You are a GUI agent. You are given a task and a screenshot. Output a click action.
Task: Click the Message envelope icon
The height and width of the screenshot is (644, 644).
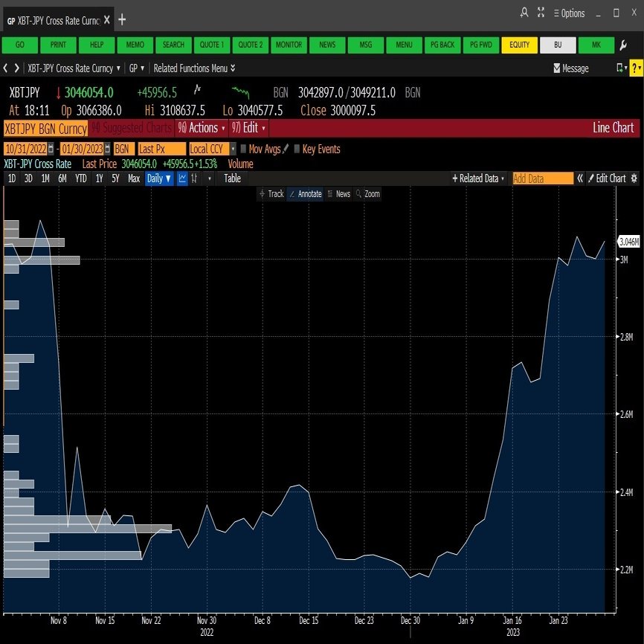[x=557, y=68]
